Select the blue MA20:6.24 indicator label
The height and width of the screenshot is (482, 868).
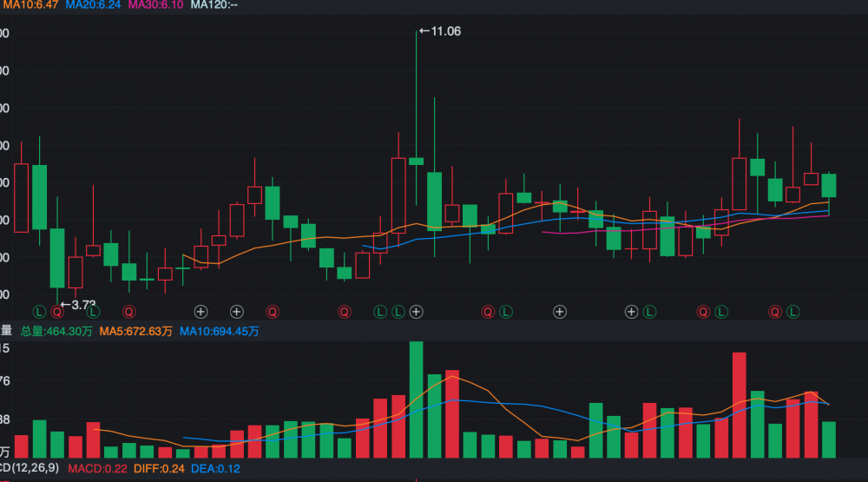tap(94, 5)
